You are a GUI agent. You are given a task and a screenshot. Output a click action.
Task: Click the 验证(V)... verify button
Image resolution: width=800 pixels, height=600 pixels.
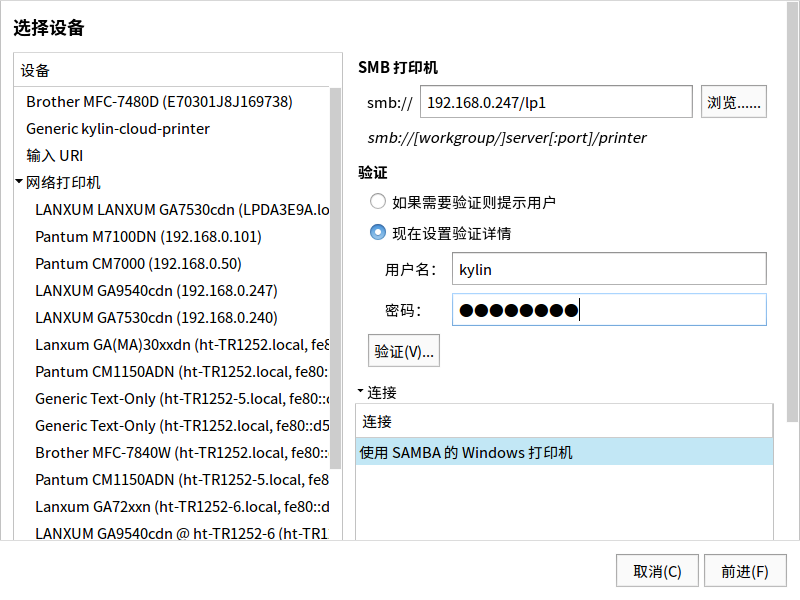click(x=404, y=351)
